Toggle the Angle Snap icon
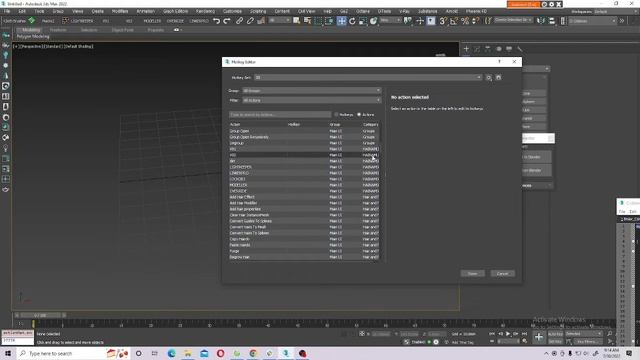 [454, 21]
